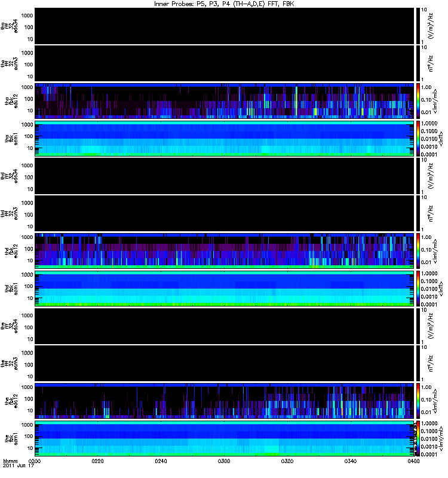Viewport: 448px width, 478px height.
Task: Click the 'tha fff 32 edc34' y-axis panel label
Action: [x=9, y=26]
